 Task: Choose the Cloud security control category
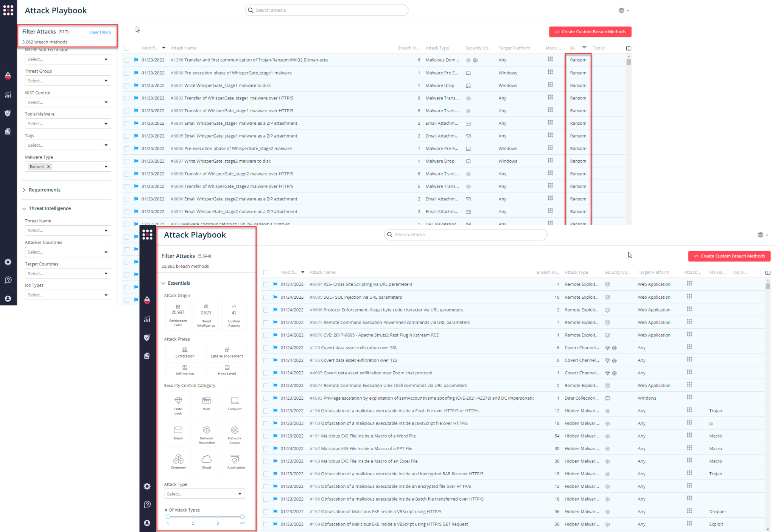206,462
